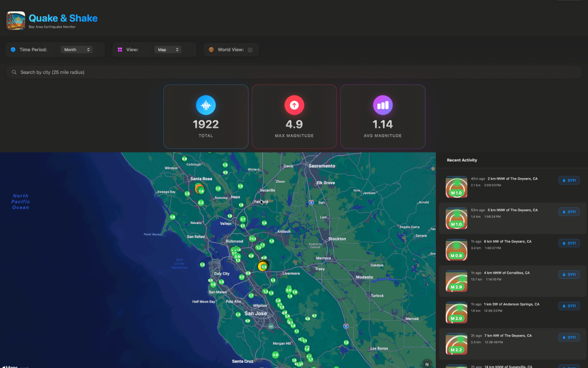Click DYFI button for 6 km NW Geysers quake
The width and height of the screenshot is (588, 368).
pos(569,243)
